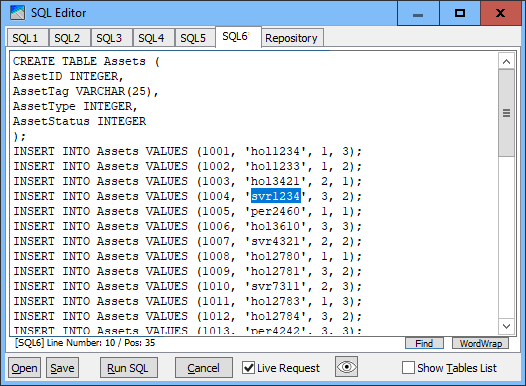Switch to the SQL3 tab
The height and width of the screenshot is (386, 526).
pos(112,38)
